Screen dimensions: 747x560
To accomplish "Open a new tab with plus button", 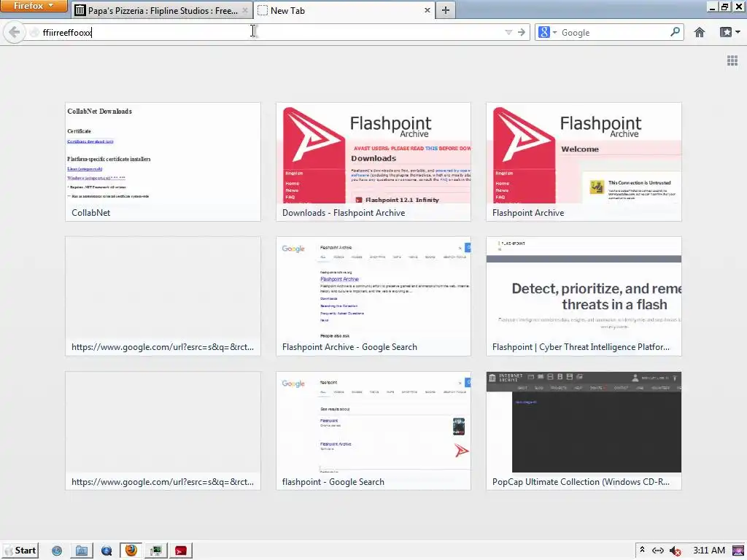I will click(x=446, y=10).
